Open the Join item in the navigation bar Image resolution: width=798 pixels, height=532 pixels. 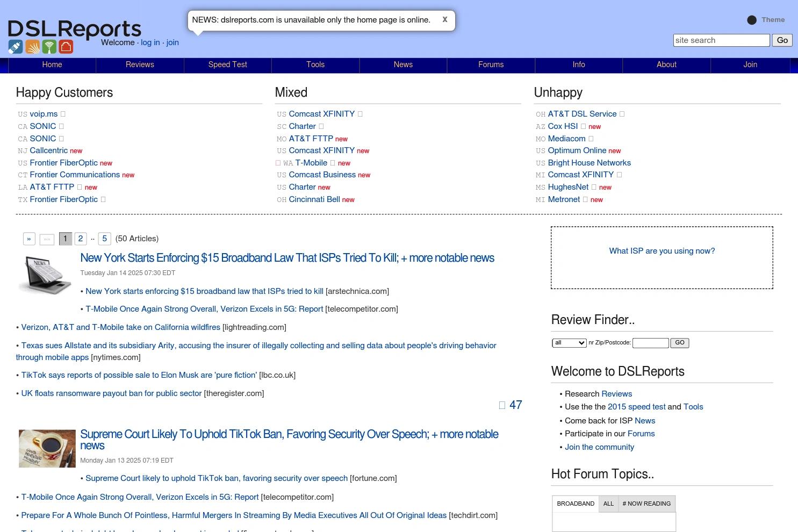[x=750, y=64]
